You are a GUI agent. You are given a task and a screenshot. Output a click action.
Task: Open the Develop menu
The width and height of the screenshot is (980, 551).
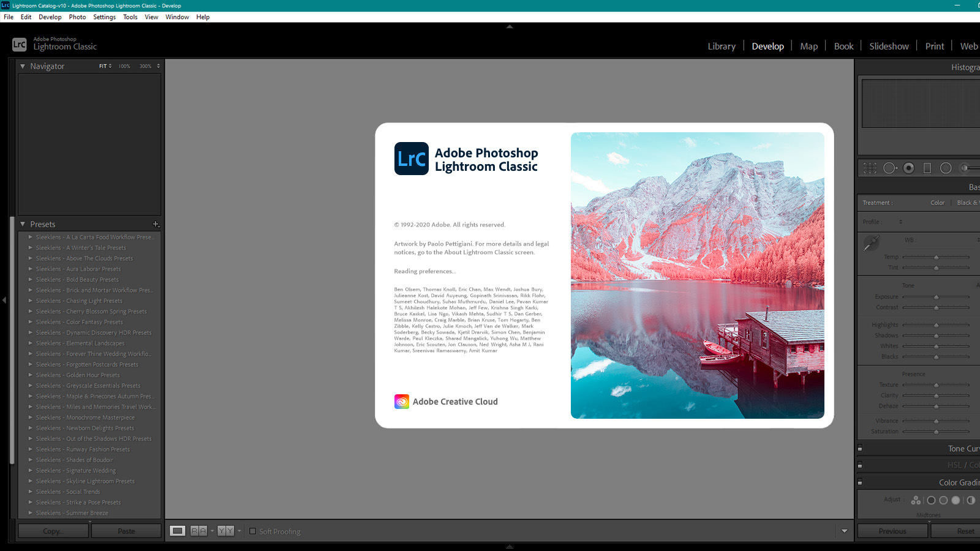(50, 17)
